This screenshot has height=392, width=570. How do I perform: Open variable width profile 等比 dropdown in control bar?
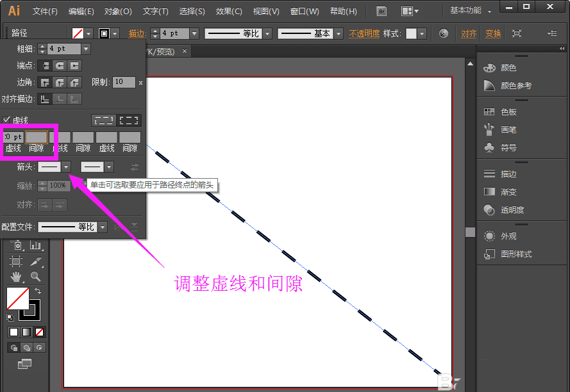(268, 34)
